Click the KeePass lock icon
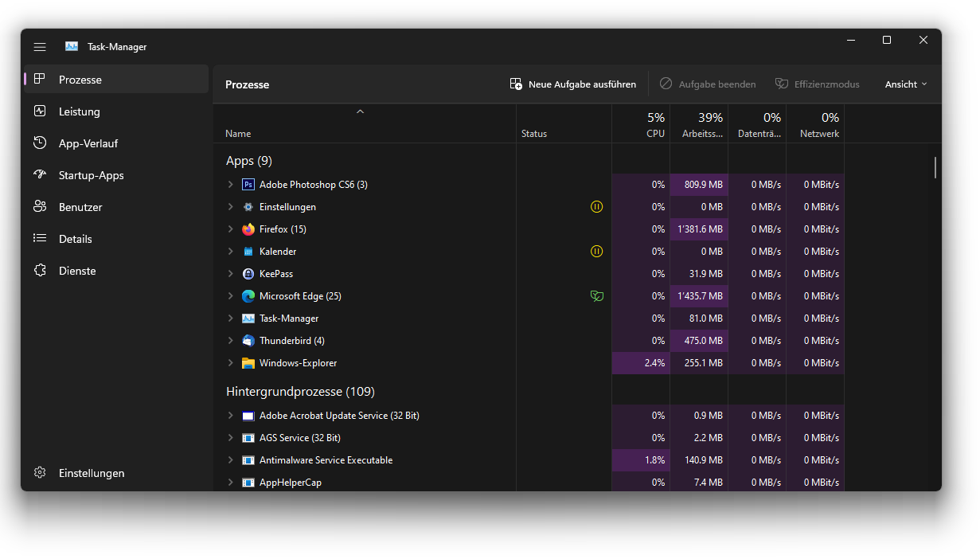980x559 pixels. [248, 274]
